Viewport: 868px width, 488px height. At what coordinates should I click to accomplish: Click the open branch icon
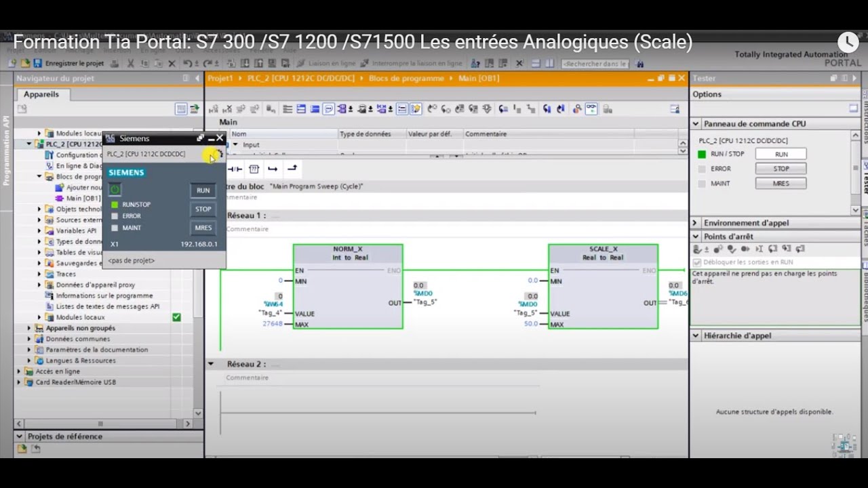pyautogui.click(x=273, y=169)
